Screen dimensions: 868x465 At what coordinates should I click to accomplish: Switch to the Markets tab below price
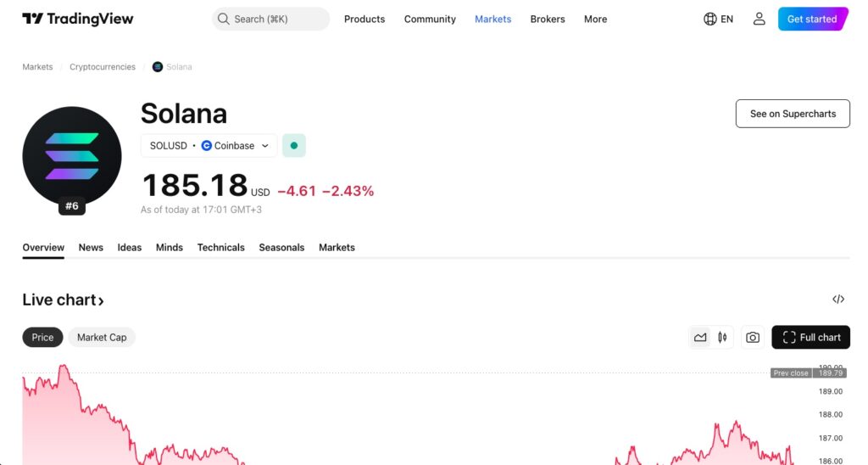(x=337, y=248)
